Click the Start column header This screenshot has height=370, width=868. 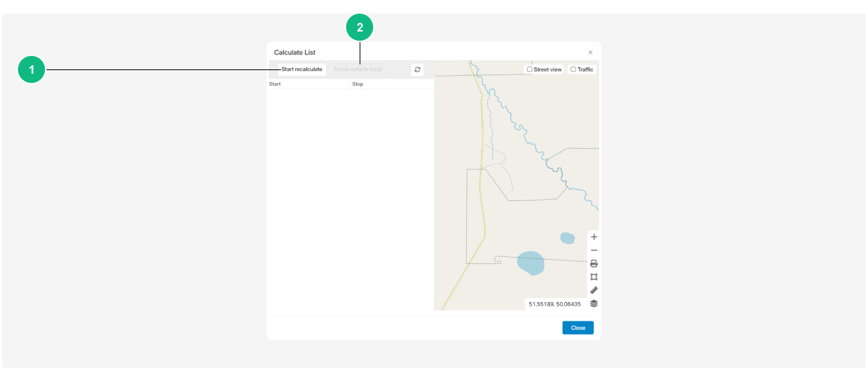pos(275,84)
